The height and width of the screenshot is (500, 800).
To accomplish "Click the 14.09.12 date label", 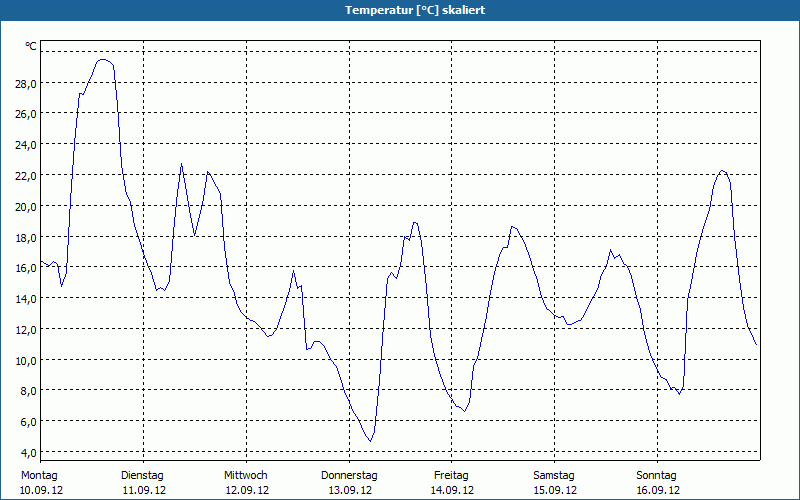I will click(453, 490).
